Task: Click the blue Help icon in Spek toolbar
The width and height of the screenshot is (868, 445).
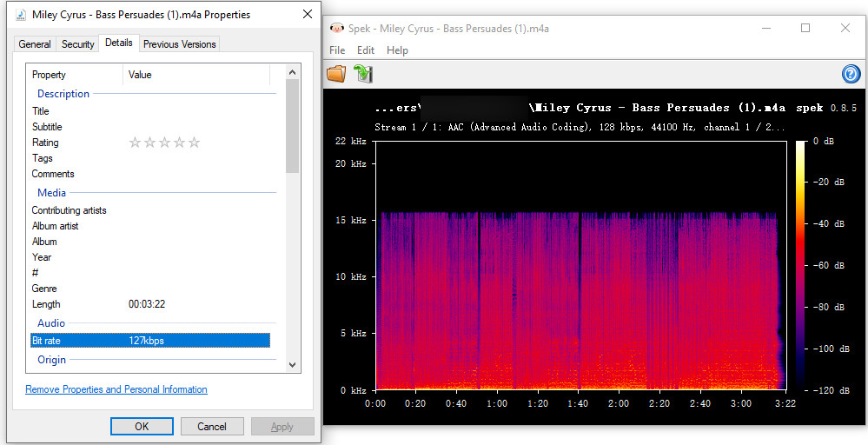Action: click(851, 74)
